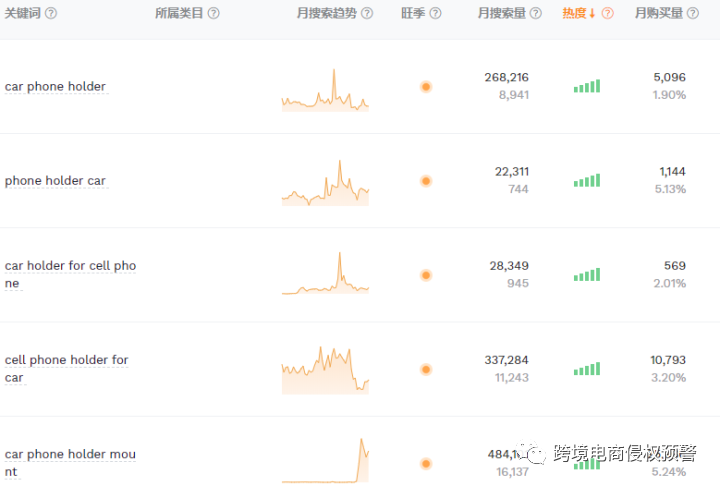Sort by 热度 column header
Viewport: 720px width, 486px height.
click(579, 13)
